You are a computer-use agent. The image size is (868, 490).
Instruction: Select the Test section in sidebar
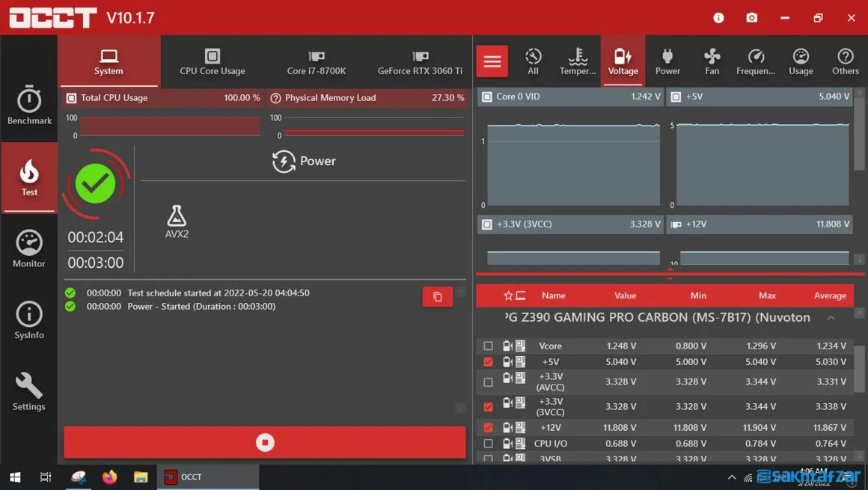[x=28, y=177]
